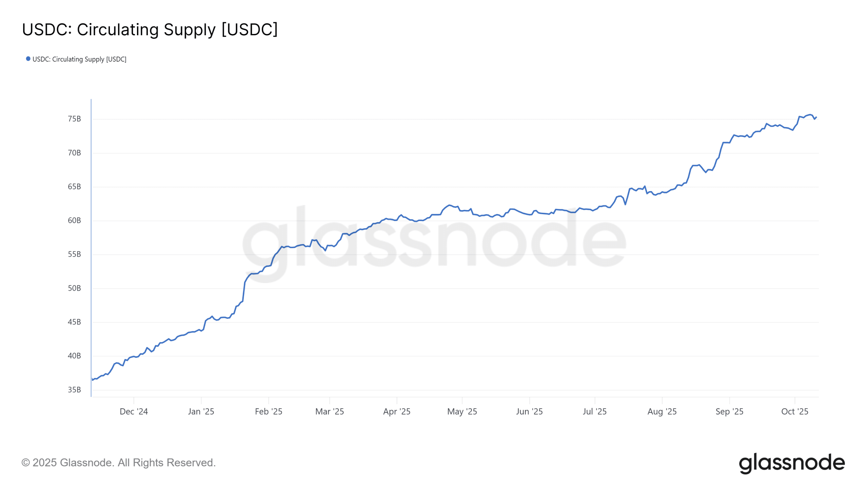This screenshot has width=868, height=488.
Task: Click the May '25 x-axis label
Action: click(x=462, y=411)
